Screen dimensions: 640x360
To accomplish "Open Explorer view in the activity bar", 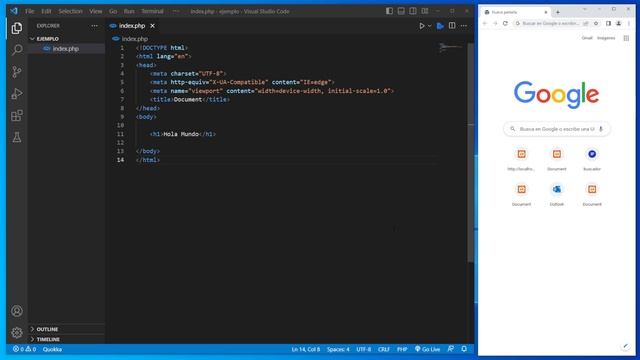I will (17, 28).
